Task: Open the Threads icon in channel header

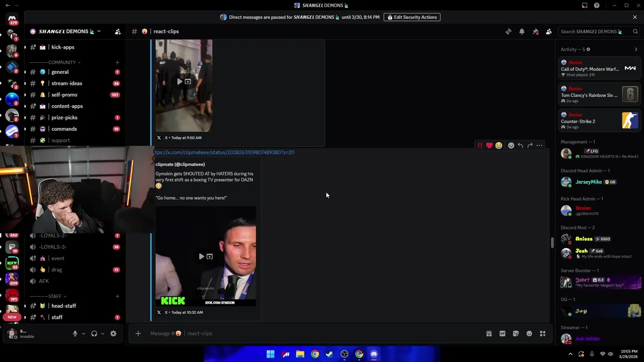Action: point(508,31)
